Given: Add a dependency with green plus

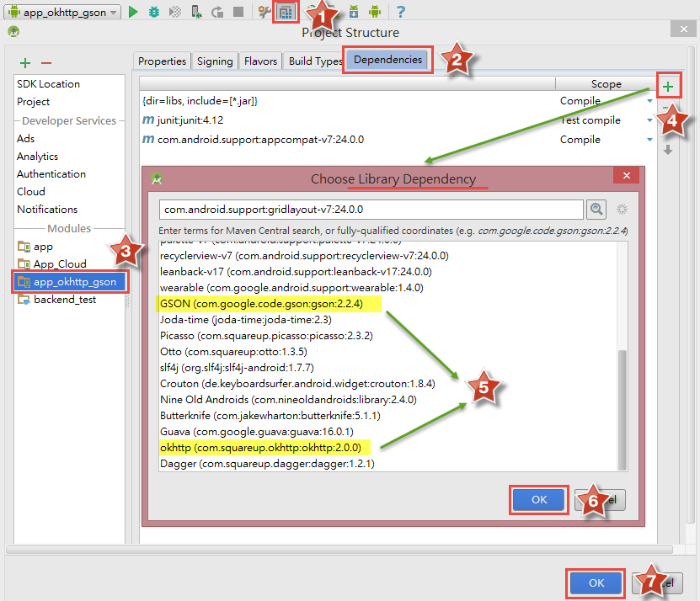Looking at the screenshot, I should (668, 86).
